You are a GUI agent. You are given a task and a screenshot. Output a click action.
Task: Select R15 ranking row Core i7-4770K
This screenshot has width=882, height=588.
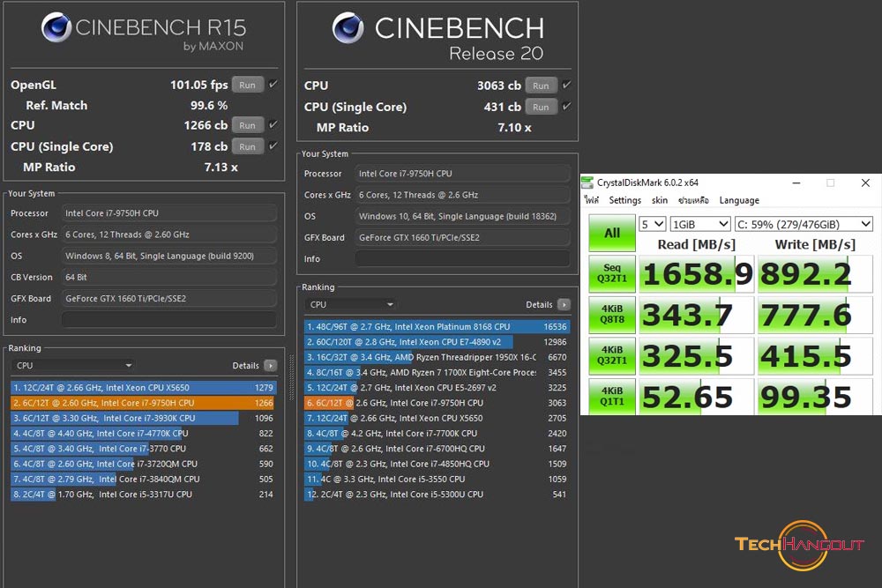click(x=144, y=434)
